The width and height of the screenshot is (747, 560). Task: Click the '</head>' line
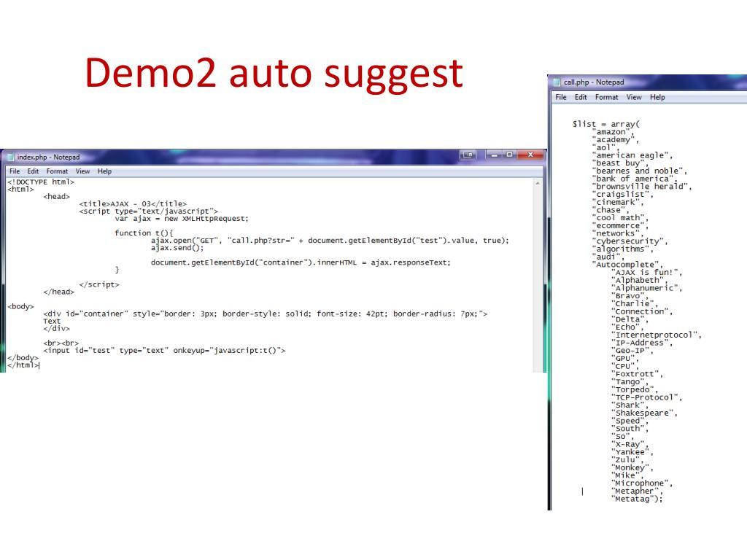[58, 292]
